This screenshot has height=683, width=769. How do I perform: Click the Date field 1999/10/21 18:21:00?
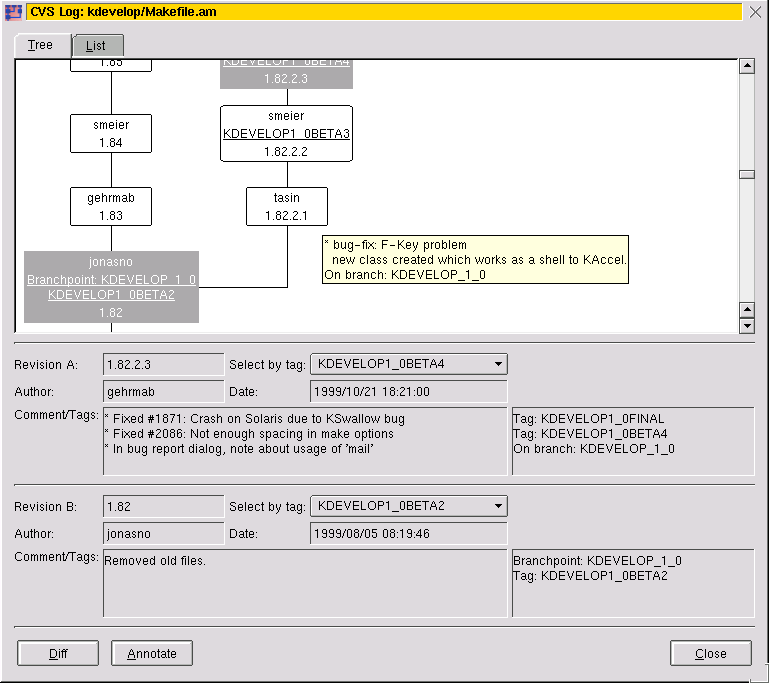coord(409,391)
